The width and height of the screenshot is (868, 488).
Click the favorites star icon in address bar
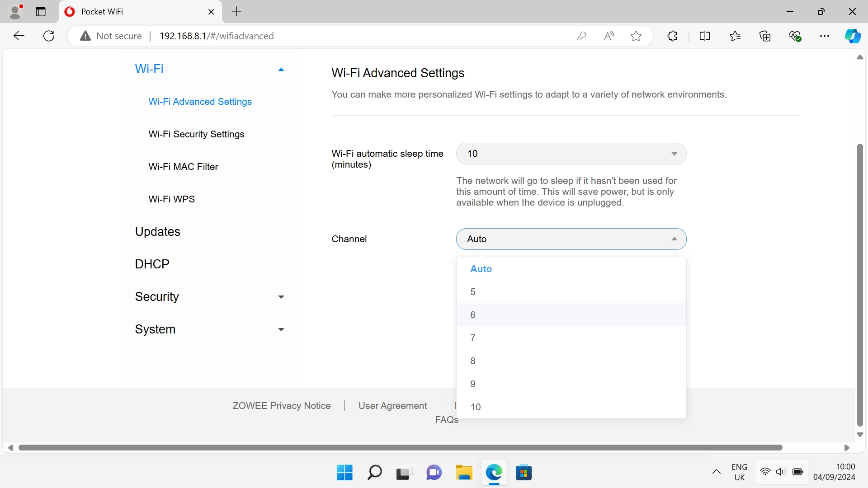coord(636,36)
